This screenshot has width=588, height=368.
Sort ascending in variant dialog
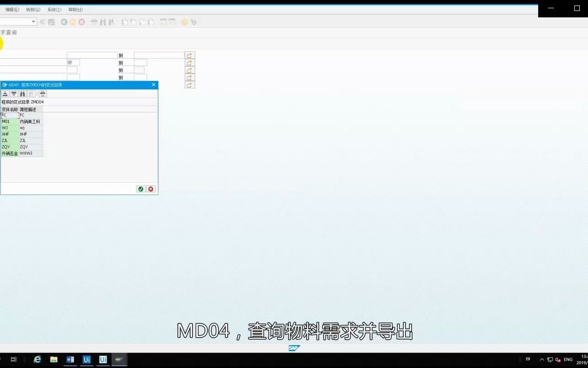(x=5, y=93)
